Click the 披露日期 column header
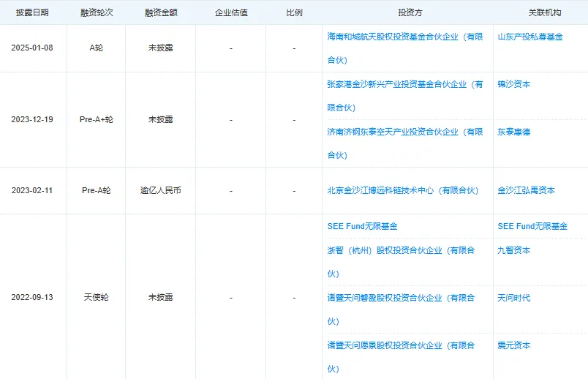 [32, 12]
